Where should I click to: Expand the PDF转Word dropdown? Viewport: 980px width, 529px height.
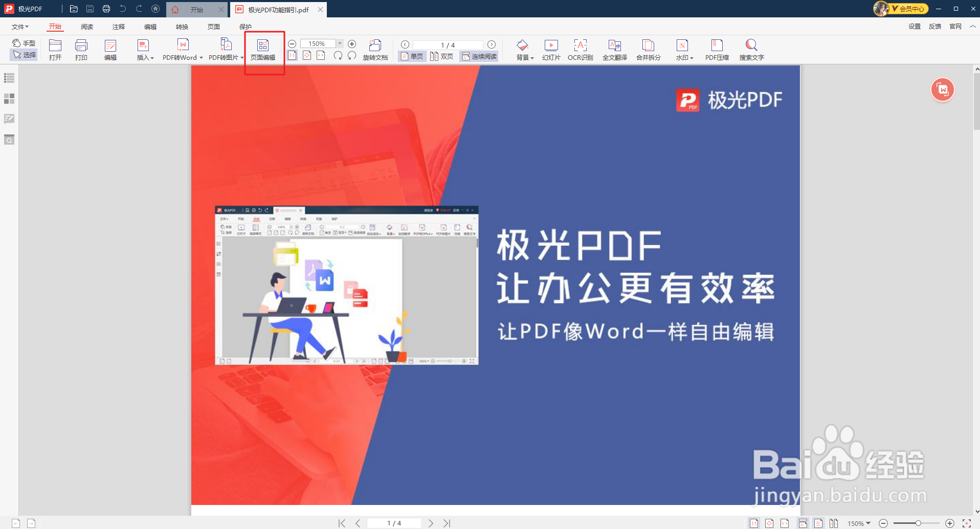pyautogui.click(x=201, y=58)
